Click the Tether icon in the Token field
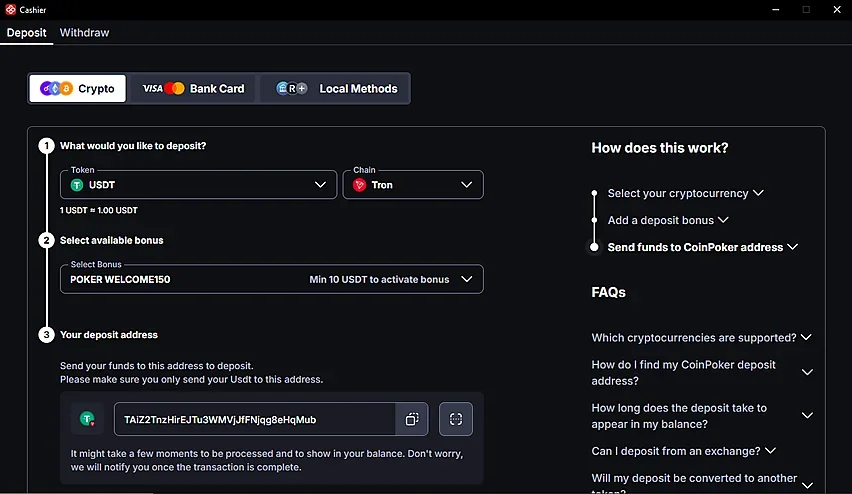852x494 pixels. (77, 185)
